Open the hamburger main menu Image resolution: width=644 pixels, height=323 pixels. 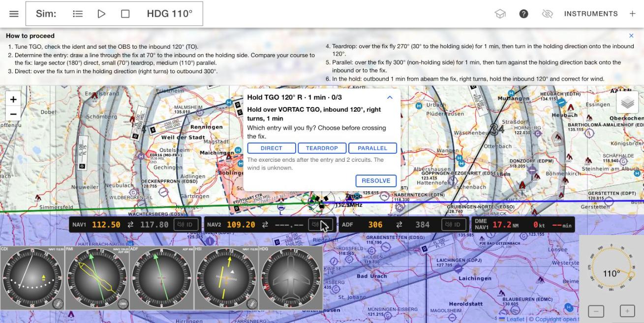14,14
